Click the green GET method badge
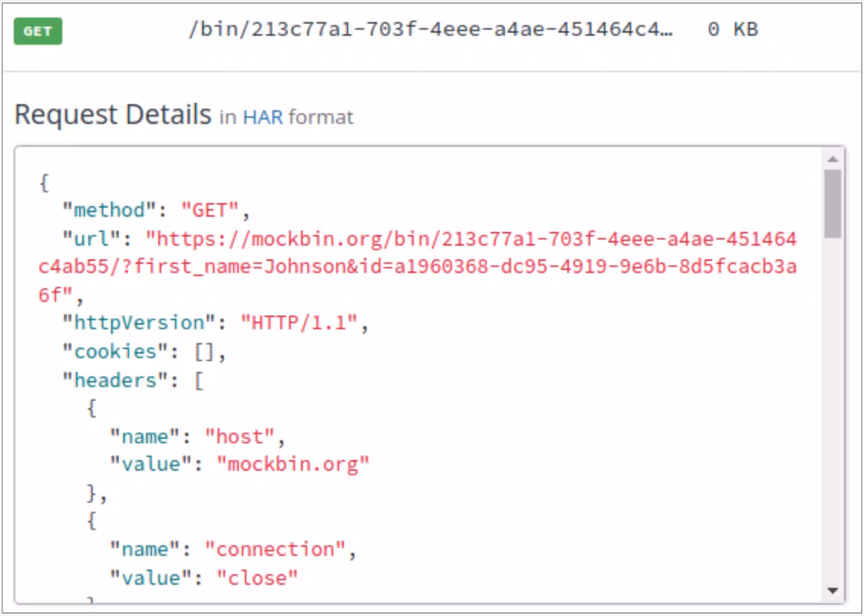The width and height of the screenshot is (864, 616). pos(37,31)
